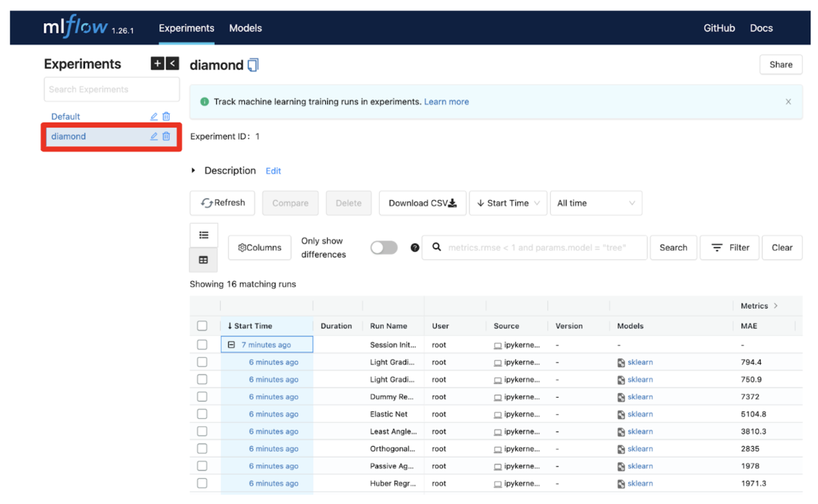
Task: Rename the diamond experiment via pencil icon
Action: pos(154,136)
